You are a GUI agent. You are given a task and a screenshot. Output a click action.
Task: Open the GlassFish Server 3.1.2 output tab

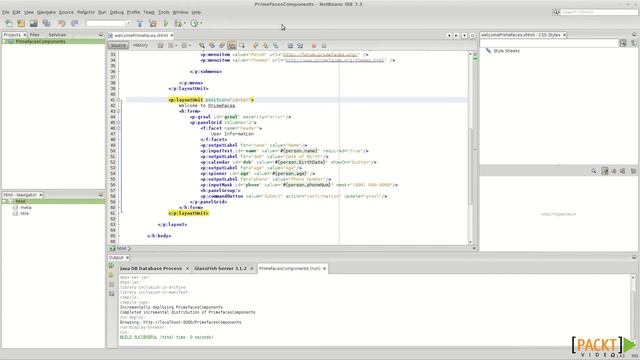pos(220,269)
